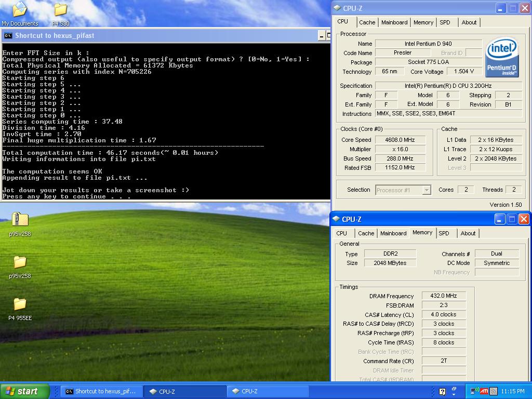Click the console icon in hexus_pifast title bar
The height and width of the screenshot is (399, 532).
8,36
